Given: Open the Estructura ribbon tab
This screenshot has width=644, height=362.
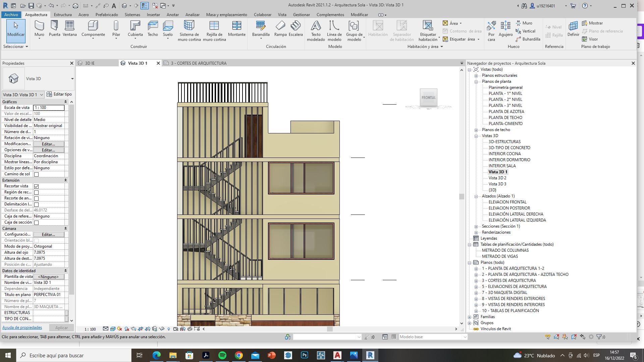Looking at the screenshot, I should point(63,15).
